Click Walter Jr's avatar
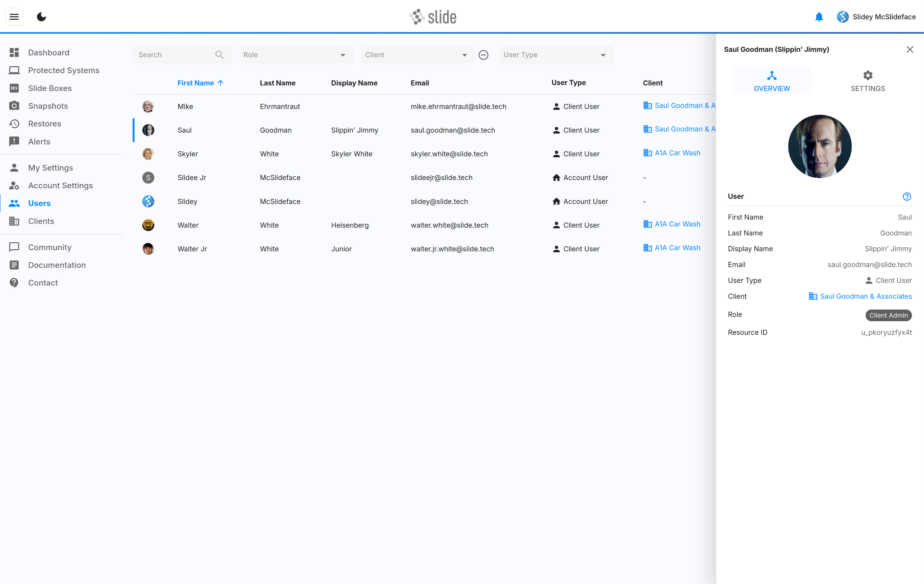 (x=148, y=249)
